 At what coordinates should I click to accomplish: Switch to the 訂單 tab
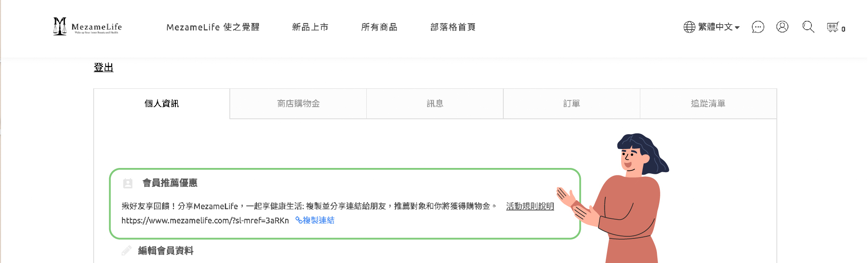(x=572, y=103)
